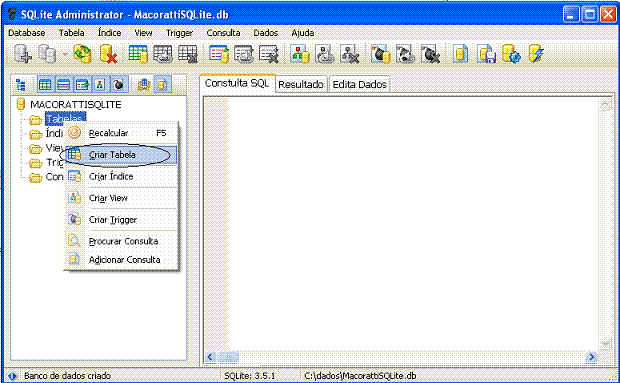Choose Criar Índice in the context menu
The height and width of the screenshot is (383, 620).
tap(121, 176)
